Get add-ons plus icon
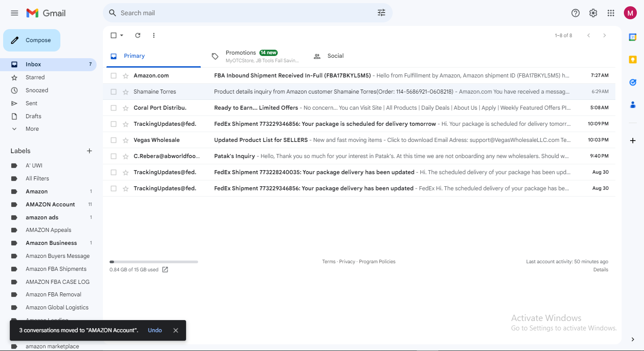Screen dimensions: 644x351 [633, 141]
